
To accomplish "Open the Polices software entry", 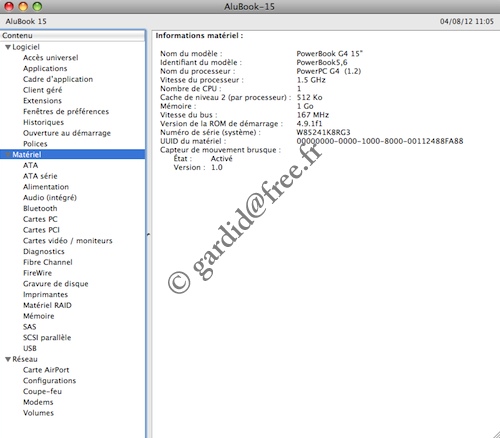I will (x=35, y=144).
